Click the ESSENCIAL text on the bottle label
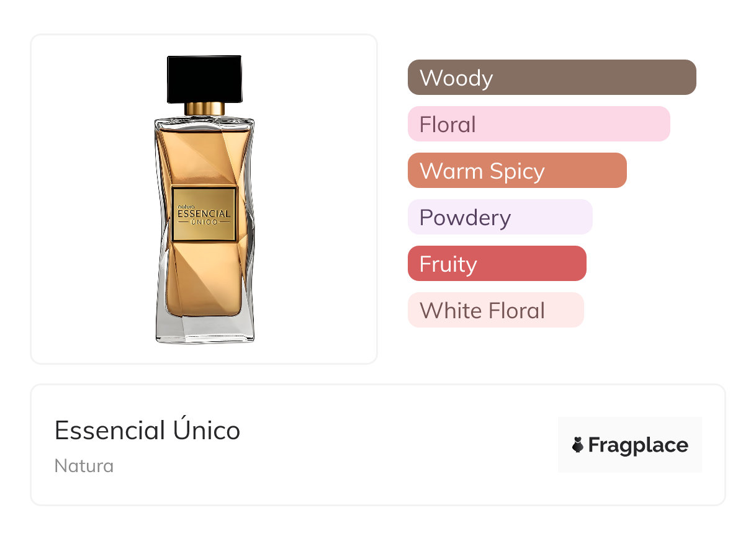The width and height of the screenshot is (756, 536). click(204, 214)
